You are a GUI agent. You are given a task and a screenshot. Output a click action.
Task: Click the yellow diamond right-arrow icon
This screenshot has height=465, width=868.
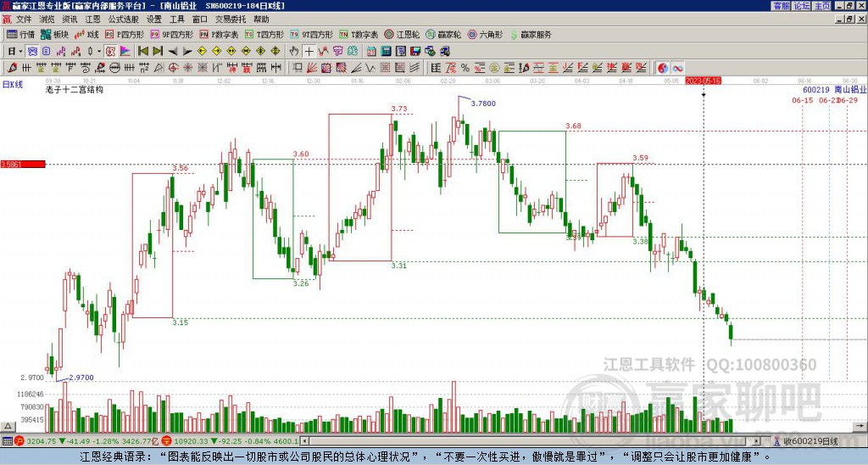click(216, 51)
